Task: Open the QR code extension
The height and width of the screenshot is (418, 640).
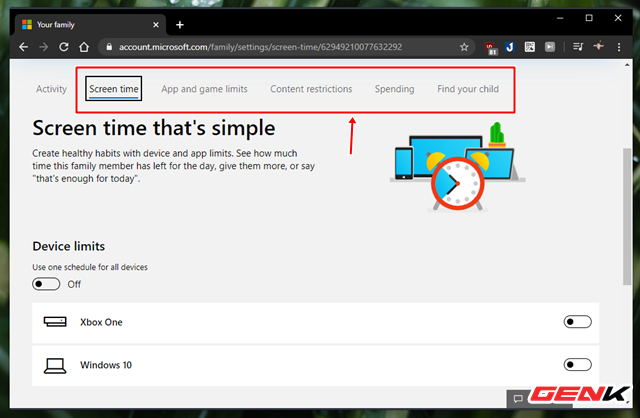Action: click(529, 47)
